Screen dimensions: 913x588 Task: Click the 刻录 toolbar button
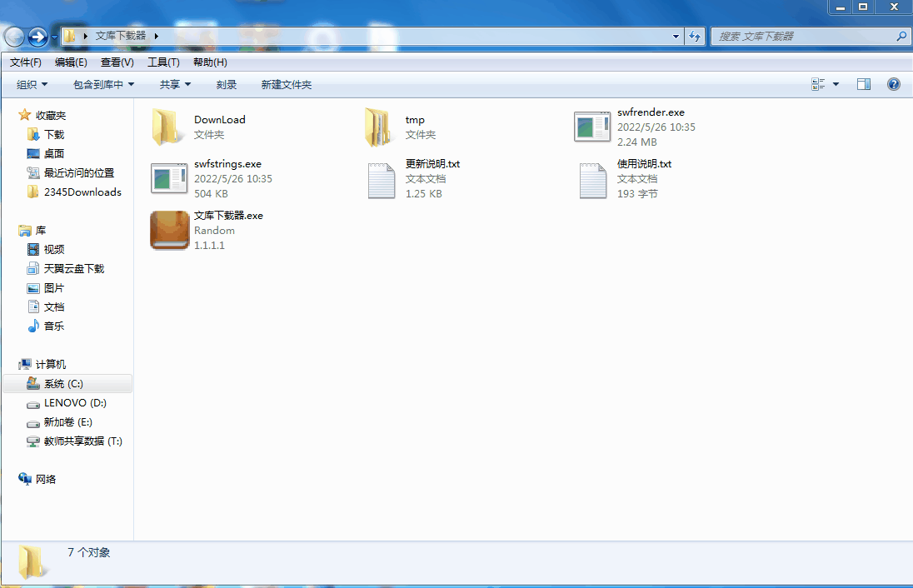click(227, 85)
